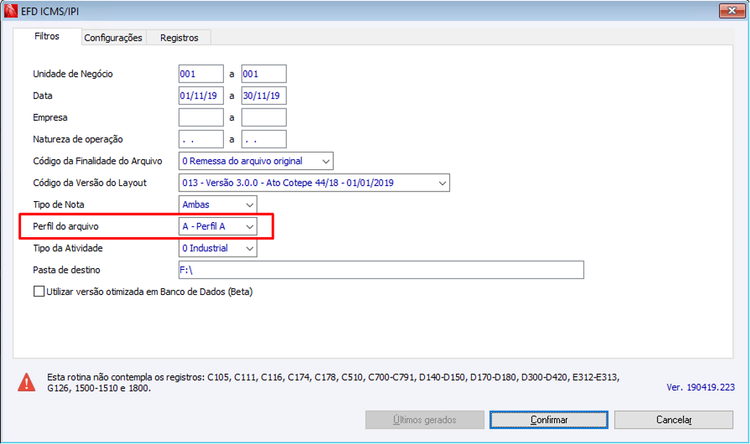Focus the Pasta de destino field
The height and width of the screenshot is (444, 750).
(x=381, y=270)
